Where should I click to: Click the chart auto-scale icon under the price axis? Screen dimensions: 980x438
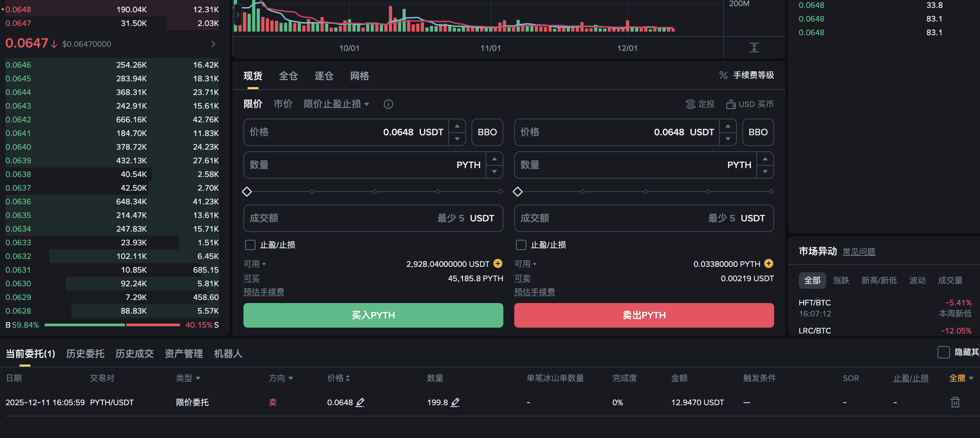(x=754, y=47)
